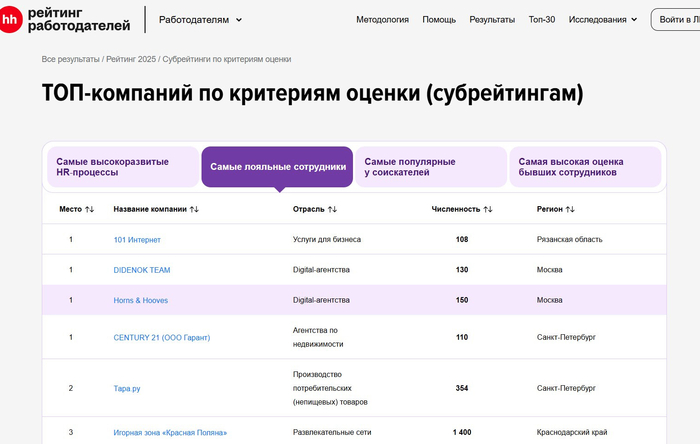The image size is (700, 444).
Task: Sort by Отрасль arrows icon
Action: (x=332, y=209)
